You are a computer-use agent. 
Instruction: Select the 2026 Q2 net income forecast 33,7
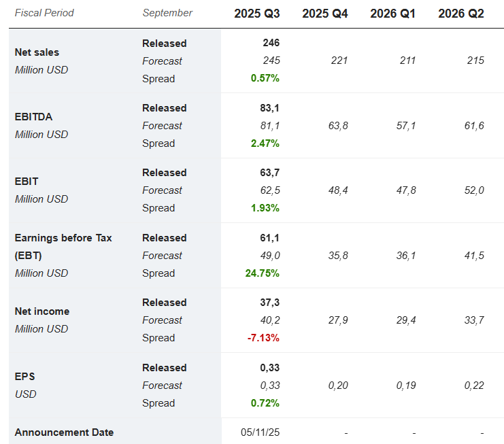click(x=474, y=320)
